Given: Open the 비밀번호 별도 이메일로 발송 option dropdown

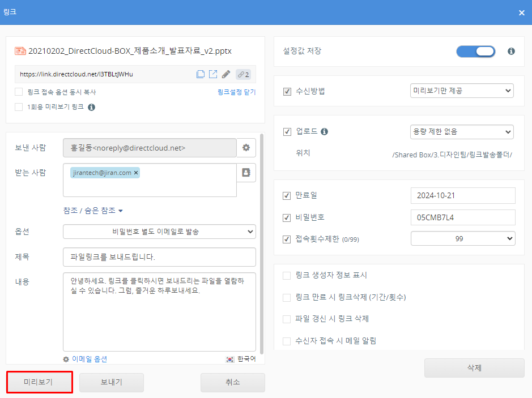Looking at the screenshot, I should (x=159, y=232).
